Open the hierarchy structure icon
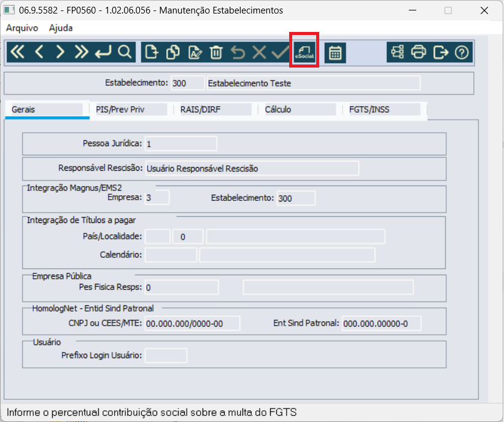This screenshot has width=504, height=422. click(x=397, y=52)
